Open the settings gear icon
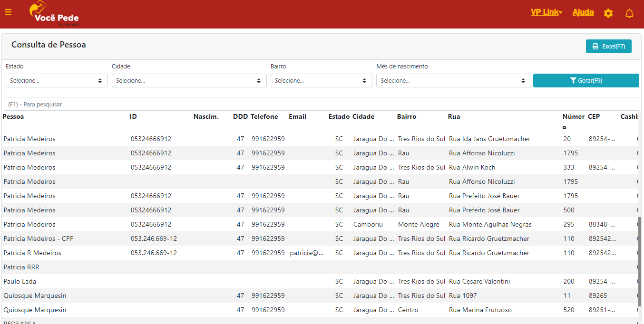Viewport: 644px width, 324px height. click(608, 13)
